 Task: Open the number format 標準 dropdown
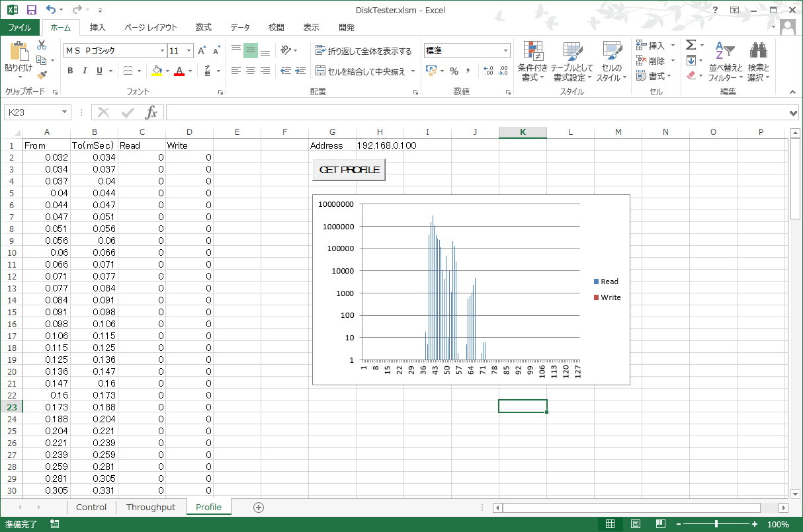click(505, 51)
